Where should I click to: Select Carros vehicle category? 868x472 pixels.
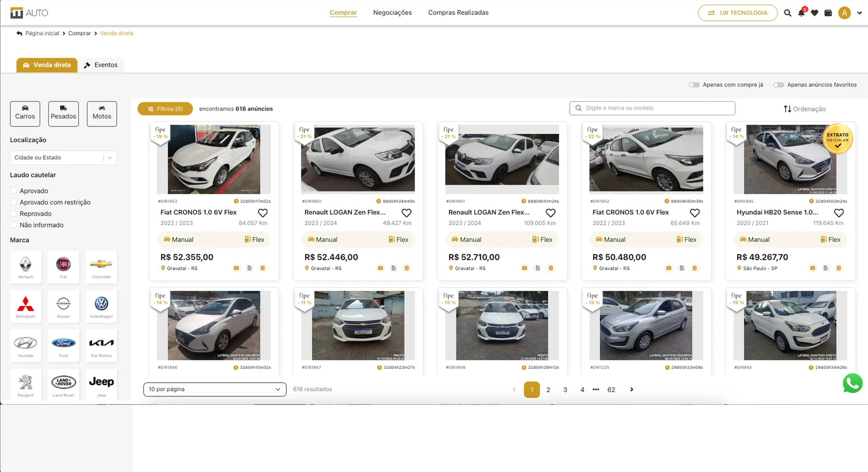click(x=25, y=114)
